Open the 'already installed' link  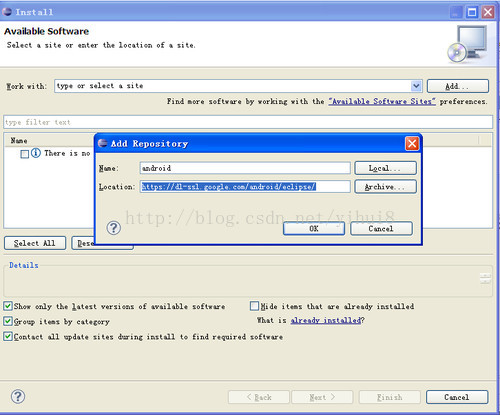(326, 320)
